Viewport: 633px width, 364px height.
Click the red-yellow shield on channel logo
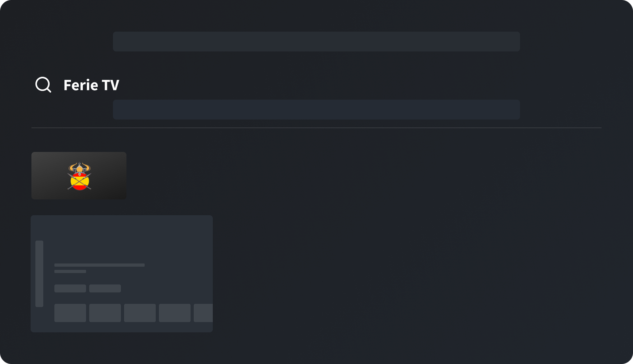[80, 182]
